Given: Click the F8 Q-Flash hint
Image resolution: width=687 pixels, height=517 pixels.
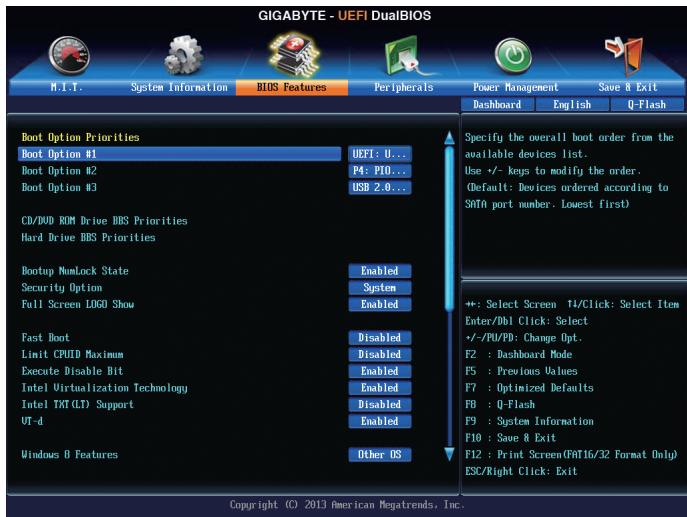Looking at the screenshot, I should (500, 404).
